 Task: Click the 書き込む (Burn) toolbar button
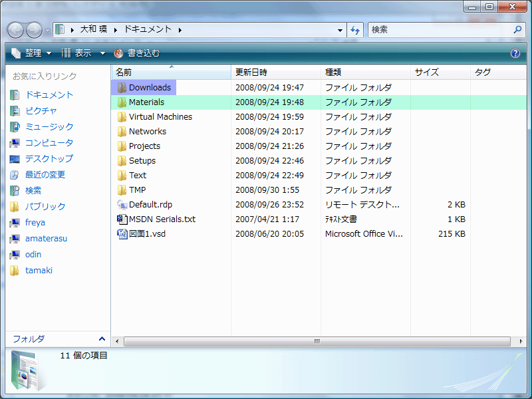[x=137, y=53]
